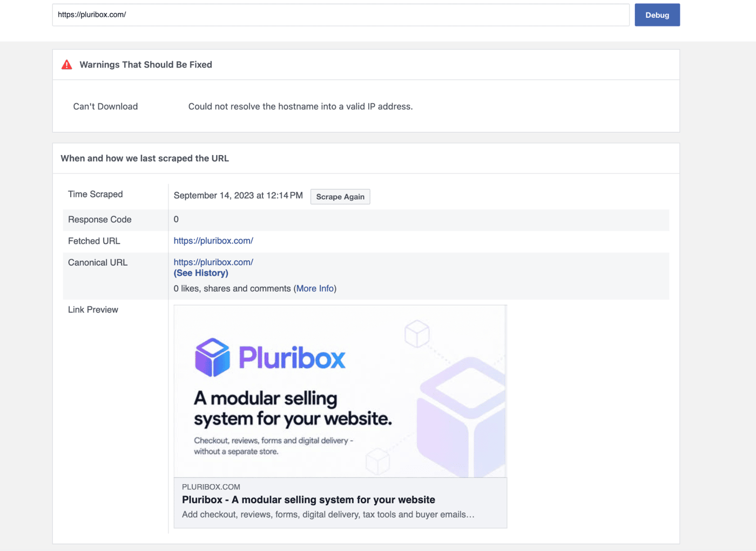Click the More Info link

(x=315, y=288)
